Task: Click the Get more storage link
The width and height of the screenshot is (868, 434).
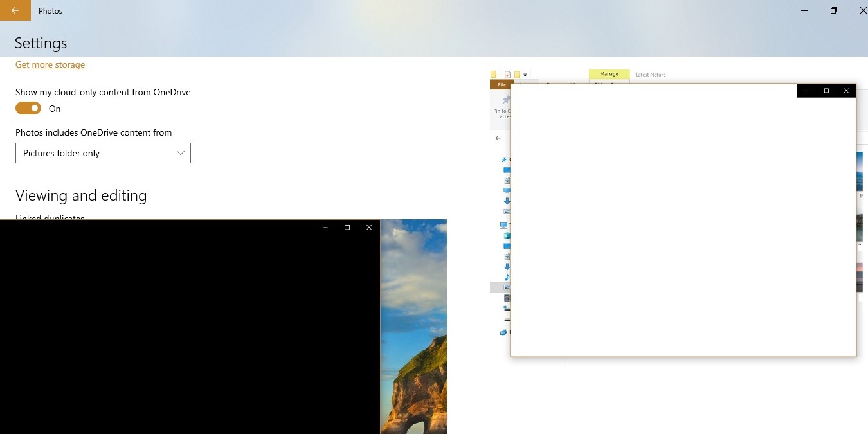Action: 50,64
